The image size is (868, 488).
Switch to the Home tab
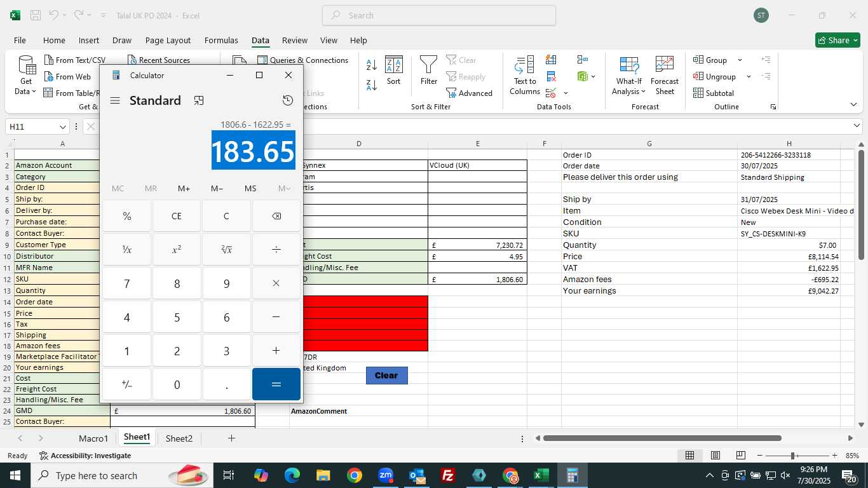coord(54,40)
